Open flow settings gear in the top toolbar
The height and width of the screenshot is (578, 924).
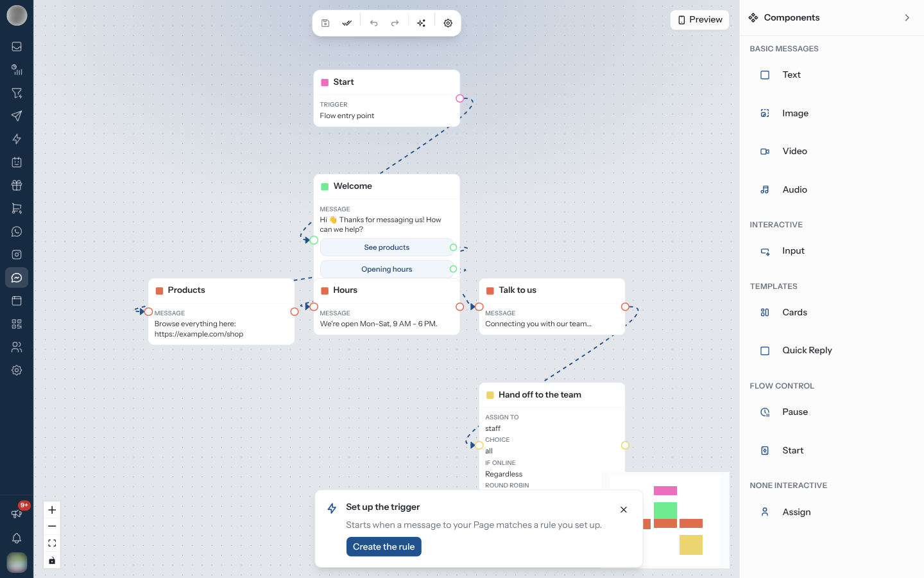448,23
